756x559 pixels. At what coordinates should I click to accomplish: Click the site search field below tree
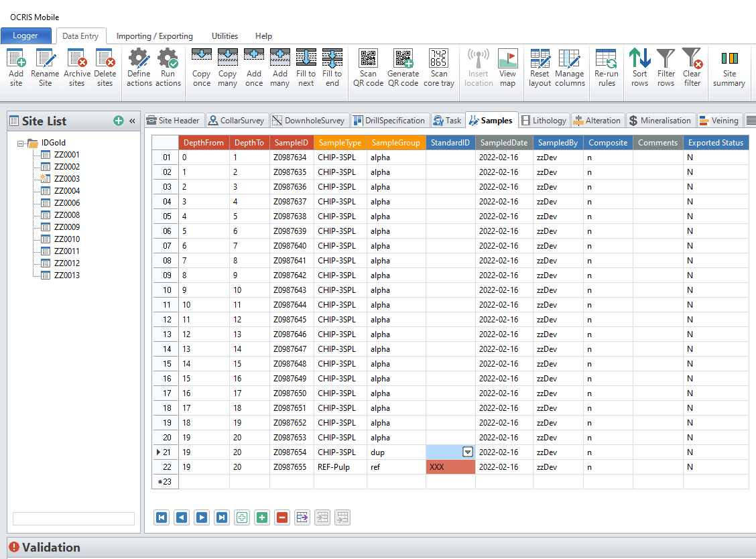[x=74, y=519]
